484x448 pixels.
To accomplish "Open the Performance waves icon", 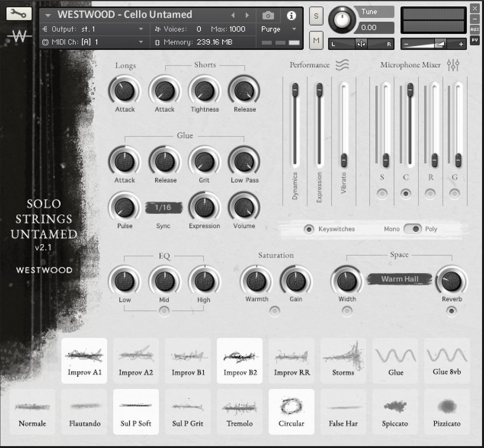I will coord(342,65).
